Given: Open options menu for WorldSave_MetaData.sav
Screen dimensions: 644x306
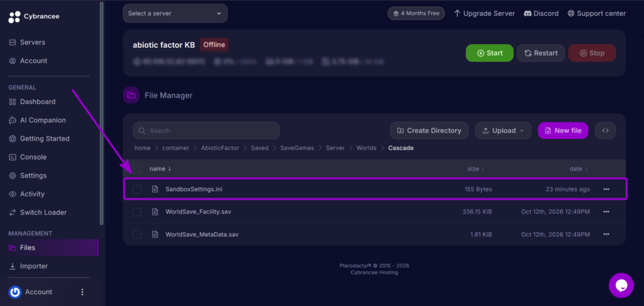Looking at the screenshot, I should click(x=606, y=234).
